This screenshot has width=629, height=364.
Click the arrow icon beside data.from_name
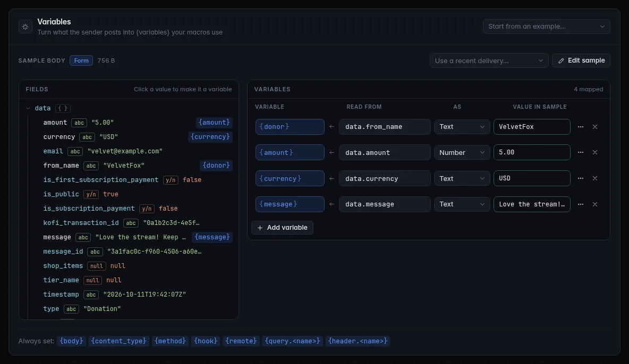tap(331, 127)
